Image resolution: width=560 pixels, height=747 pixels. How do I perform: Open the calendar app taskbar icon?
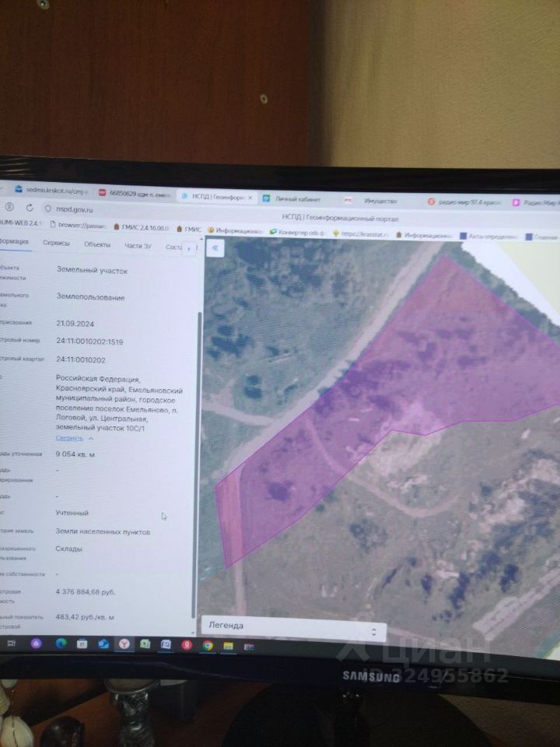click(82, 644)
